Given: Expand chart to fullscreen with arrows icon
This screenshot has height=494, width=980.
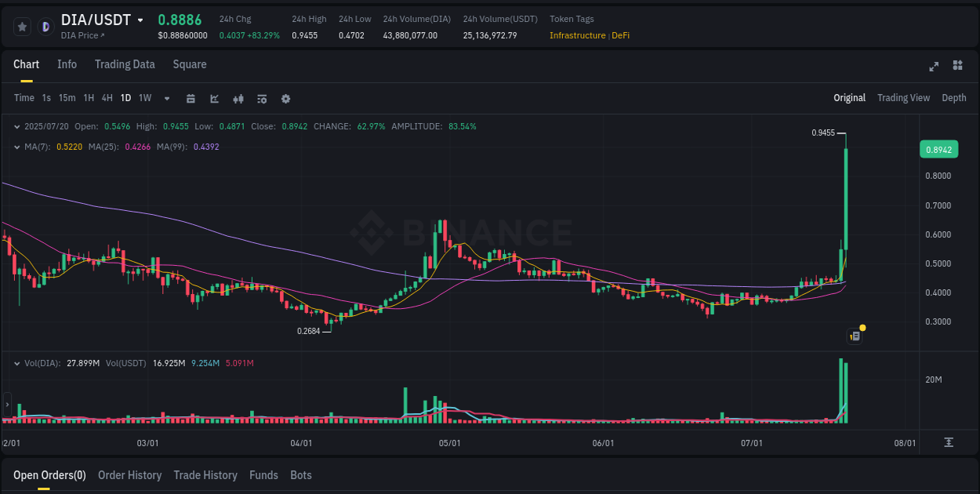Looking at the screenshot, I should [x=933, y=67].
